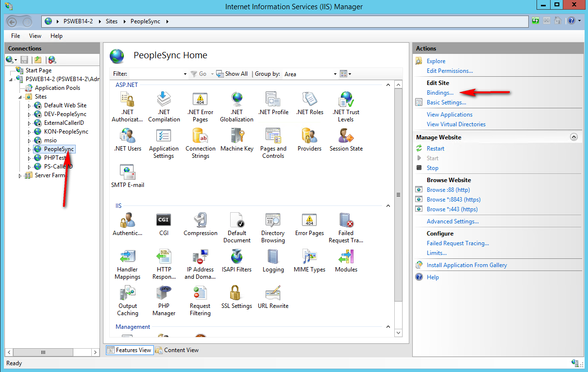Open the .NET Profile icon
The image size is (588, 372).
(x=273, y=103)
